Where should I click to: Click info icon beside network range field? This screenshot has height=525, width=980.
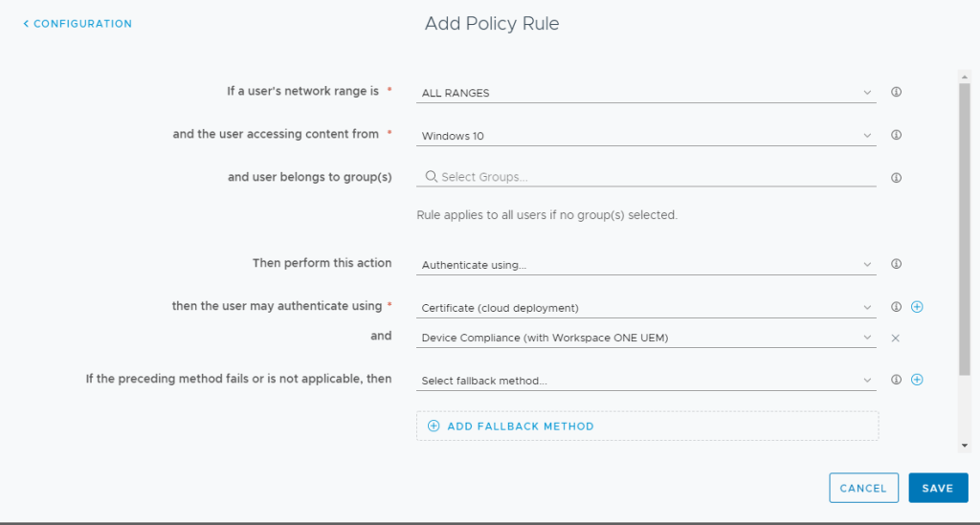(897, 93)
